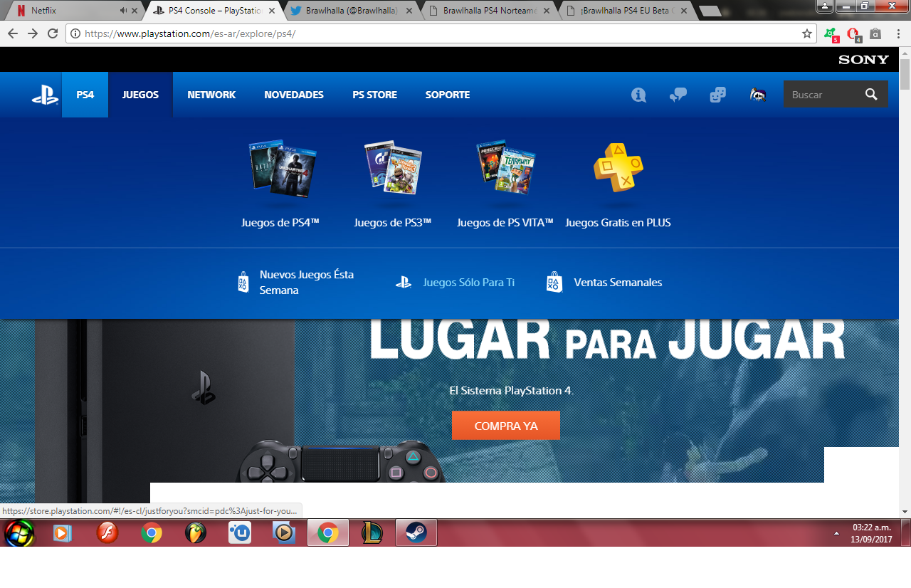This screenshot has height=588, width=911.
Task: Show hidden system tray icons arrow
Action: pyautogui.click(x=836, y=533)
